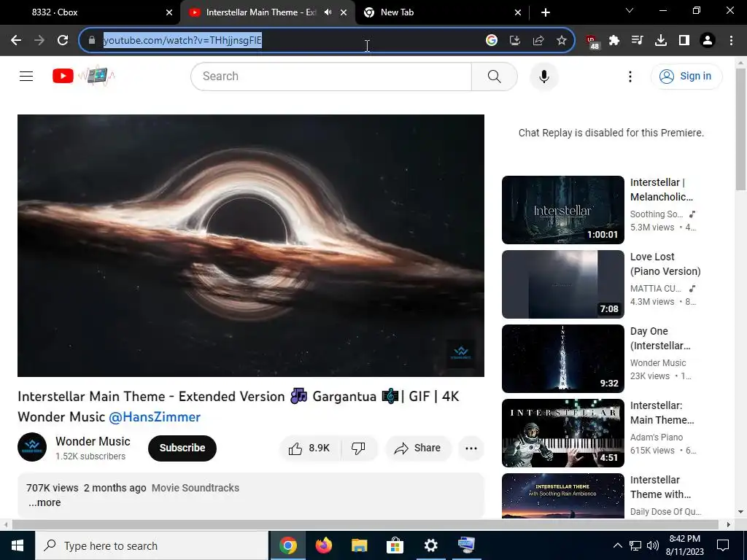Open the Chrome three-dot menu

pyautogui.click(x=731, y=41)
